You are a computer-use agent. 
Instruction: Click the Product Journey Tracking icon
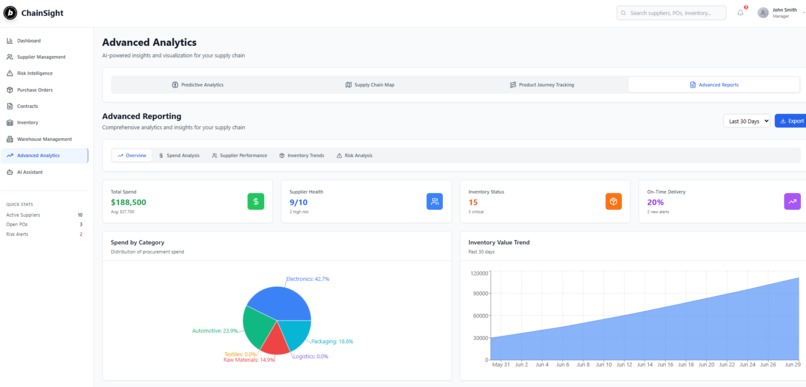512,85
